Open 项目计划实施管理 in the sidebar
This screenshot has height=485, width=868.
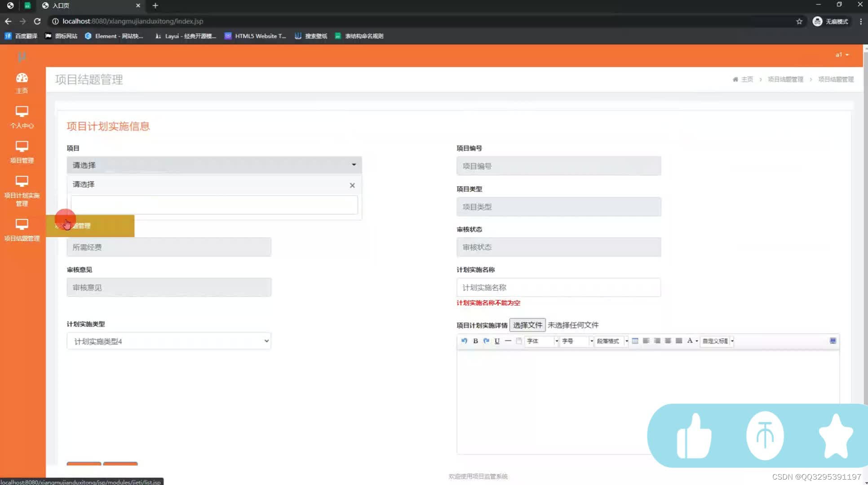[22, 191]
